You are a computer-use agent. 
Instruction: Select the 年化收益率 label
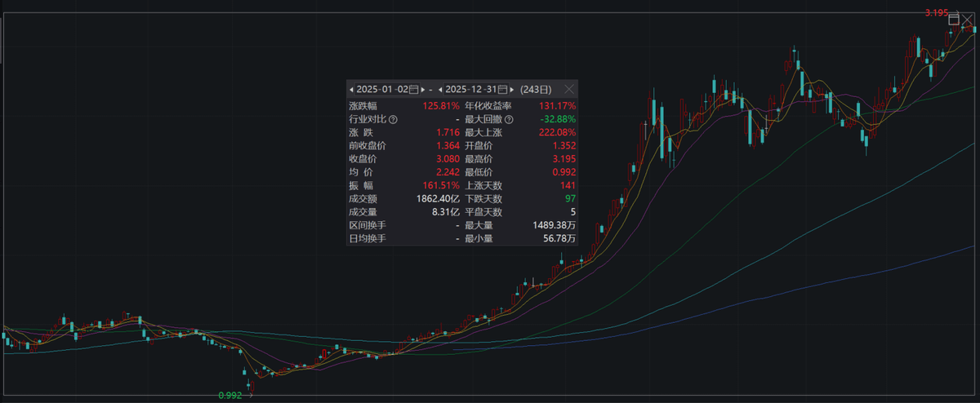tap(488, 106)
